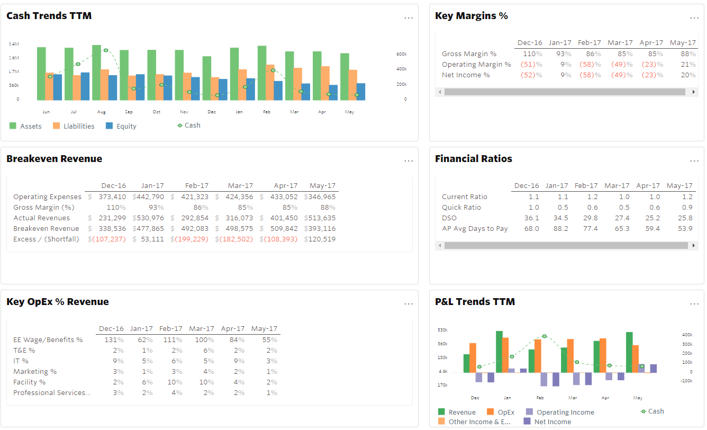
Task: Open the Key Margins % ellipsis menu
Action: [x=694, y=18]
